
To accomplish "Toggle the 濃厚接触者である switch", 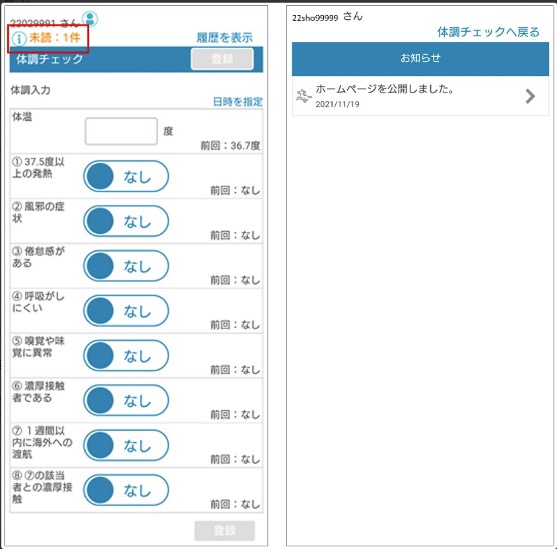I will (126, 400).
